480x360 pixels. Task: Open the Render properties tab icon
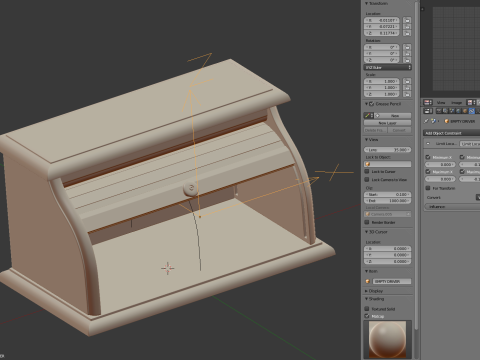click(439, 111)
